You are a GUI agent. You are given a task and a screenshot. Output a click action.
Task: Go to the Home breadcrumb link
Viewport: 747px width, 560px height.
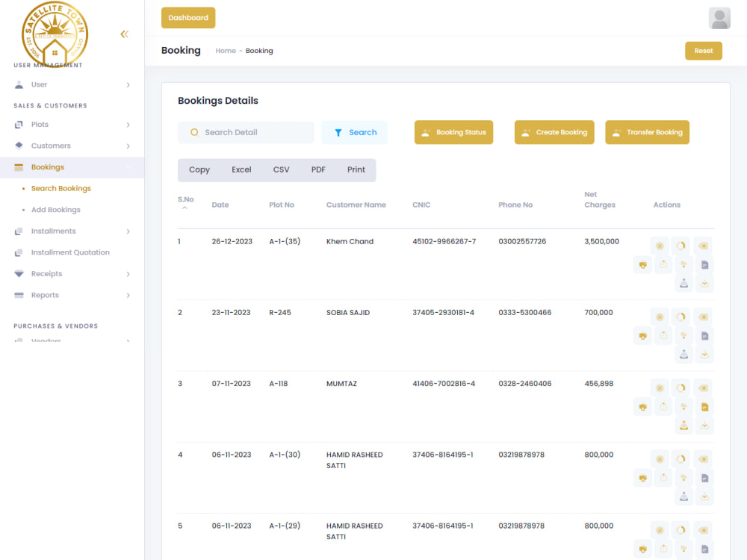tap(226, 51)
